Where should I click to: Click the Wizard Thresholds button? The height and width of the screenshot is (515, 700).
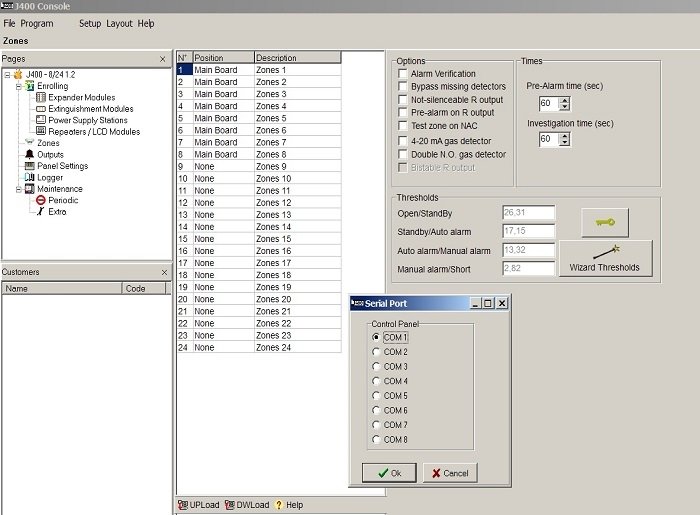click(605, 259)
